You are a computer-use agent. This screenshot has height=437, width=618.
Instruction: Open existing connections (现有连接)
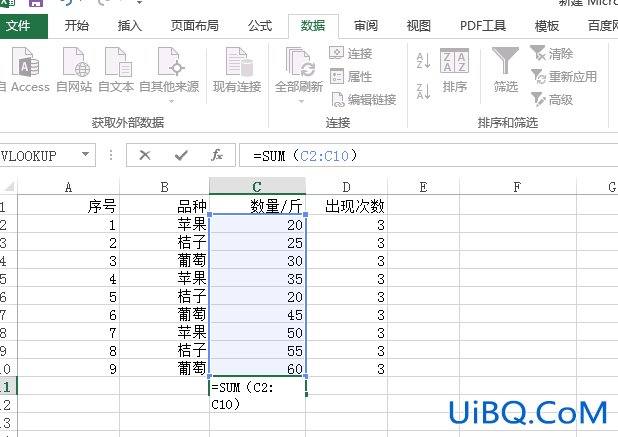(237, 69)
